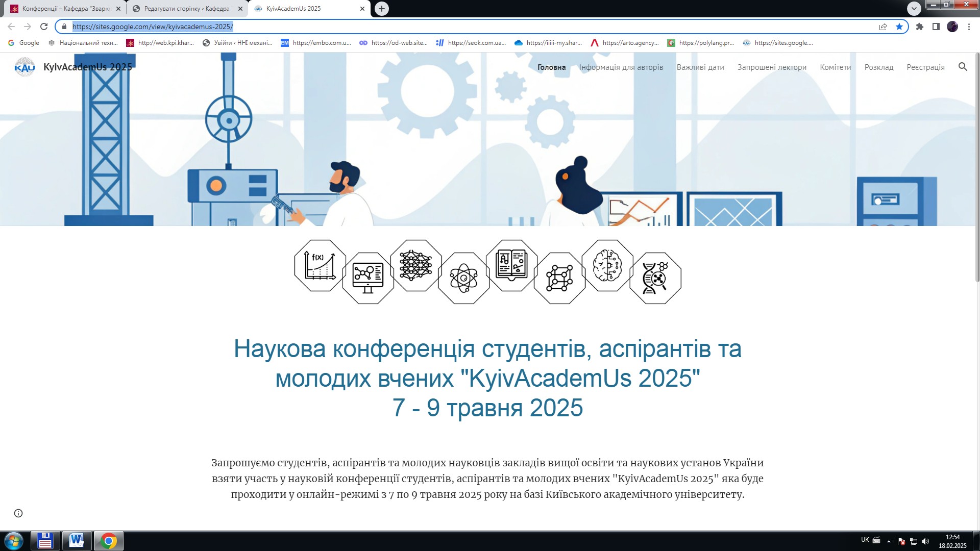Click the keyboard tray icon
Screen dimensions: 980x551
[876, 540]
